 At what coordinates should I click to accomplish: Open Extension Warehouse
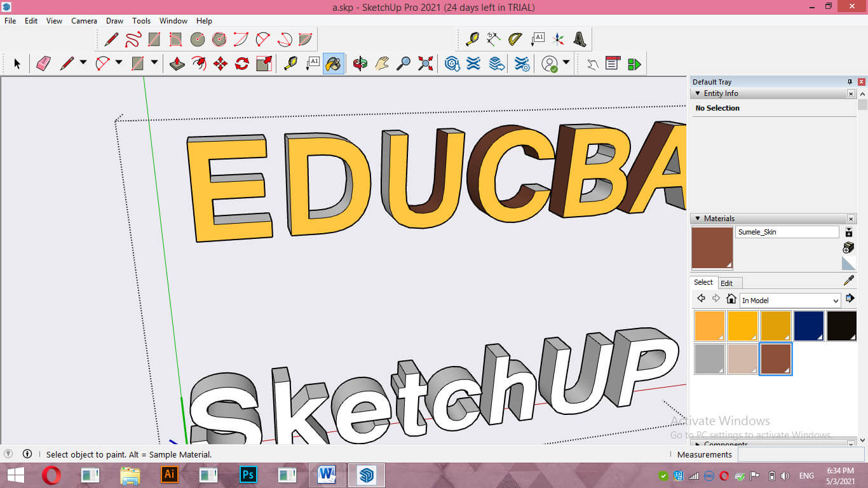(473, 64)
